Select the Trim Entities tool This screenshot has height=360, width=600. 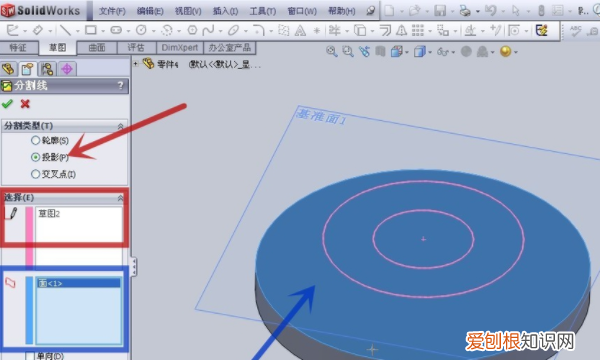coord(334,30)
